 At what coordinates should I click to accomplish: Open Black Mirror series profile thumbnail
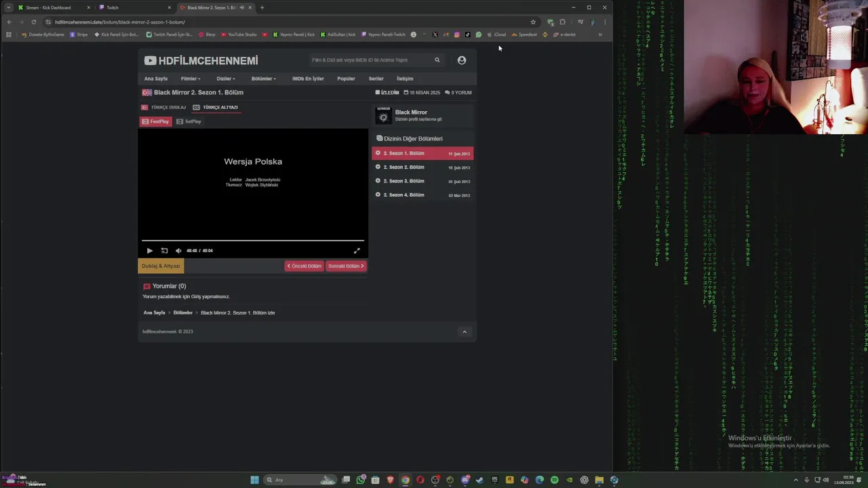click(x=384, y=115)
